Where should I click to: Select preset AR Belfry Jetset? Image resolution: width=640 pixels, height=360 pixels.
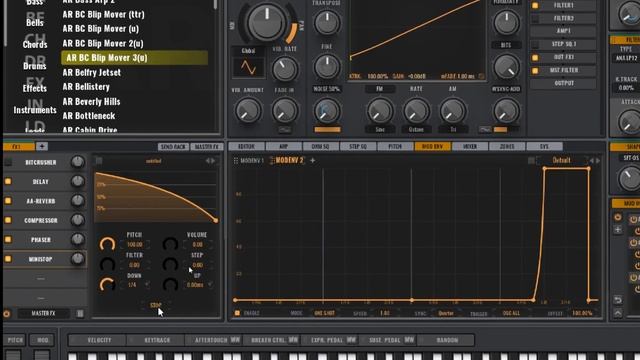[x=91, y=72]
